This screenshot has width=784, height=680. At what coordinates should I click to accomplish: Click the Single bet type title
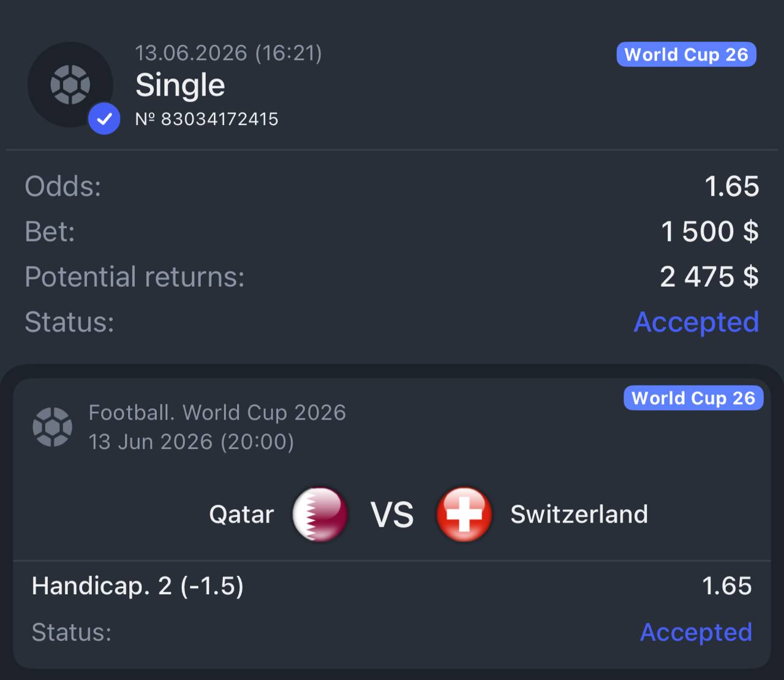pos(180,85)
